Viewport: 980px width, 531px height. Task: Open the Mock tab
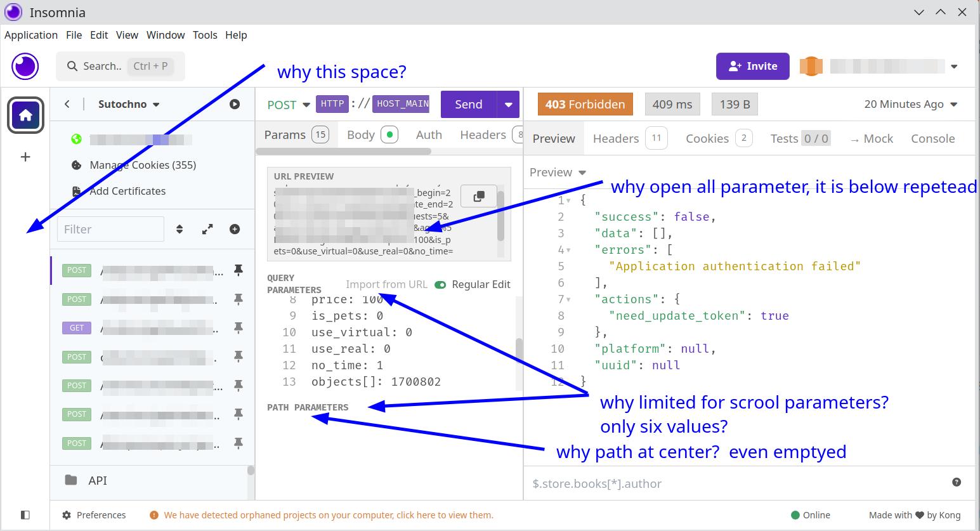coord(872,138)
